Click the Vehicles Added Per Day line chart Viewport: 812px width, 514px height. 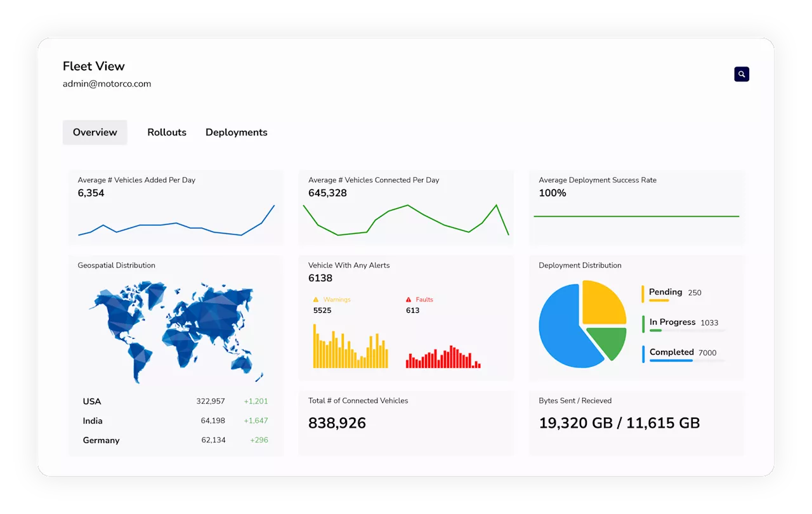tap(176, 220)
